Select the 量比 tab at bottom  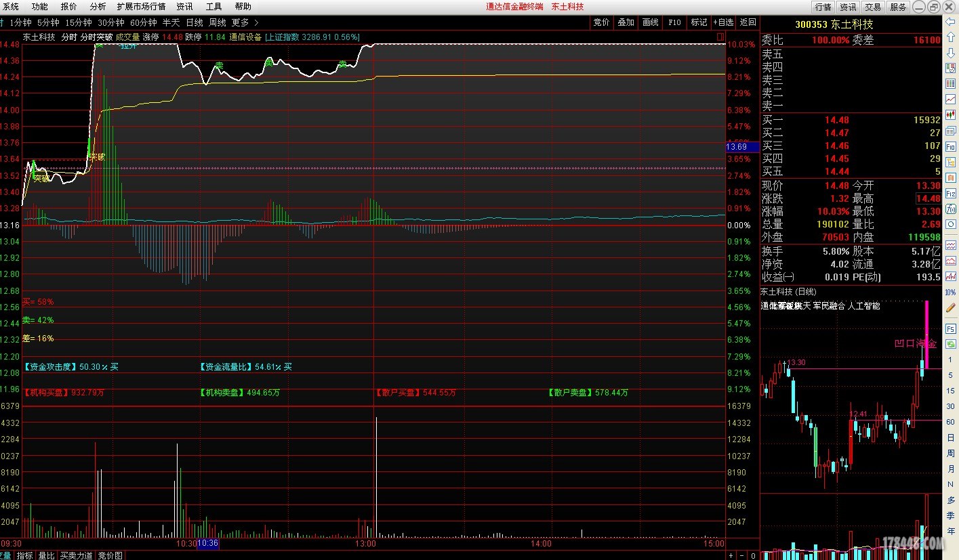point(46,555)
